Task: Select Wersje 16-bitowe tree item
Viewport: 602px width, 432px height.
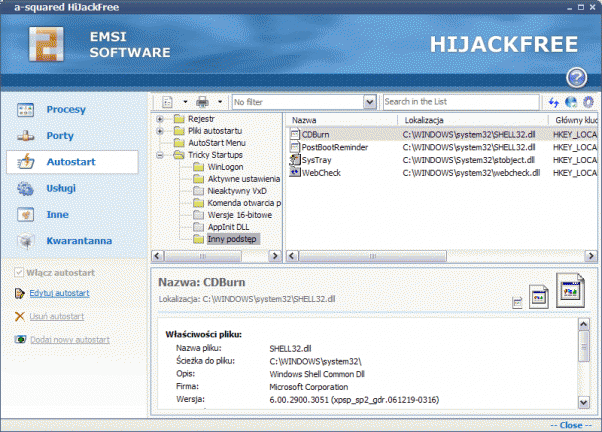Action: click(240, 215)
